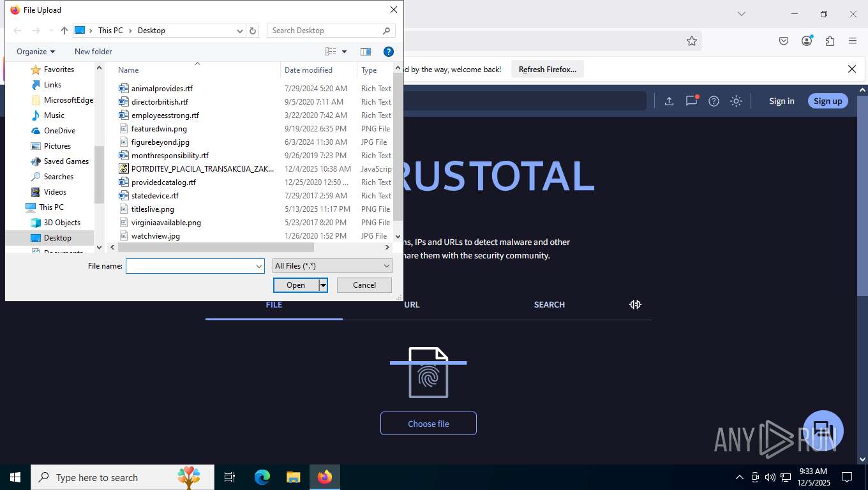Expand the address path dropdown
868x490 pixels.
tap(240, 31)
